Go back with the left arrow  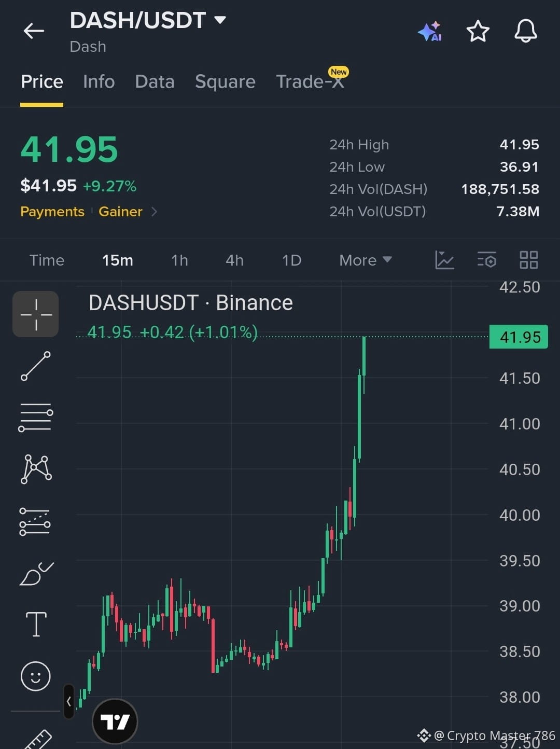[x=34, y=31]
